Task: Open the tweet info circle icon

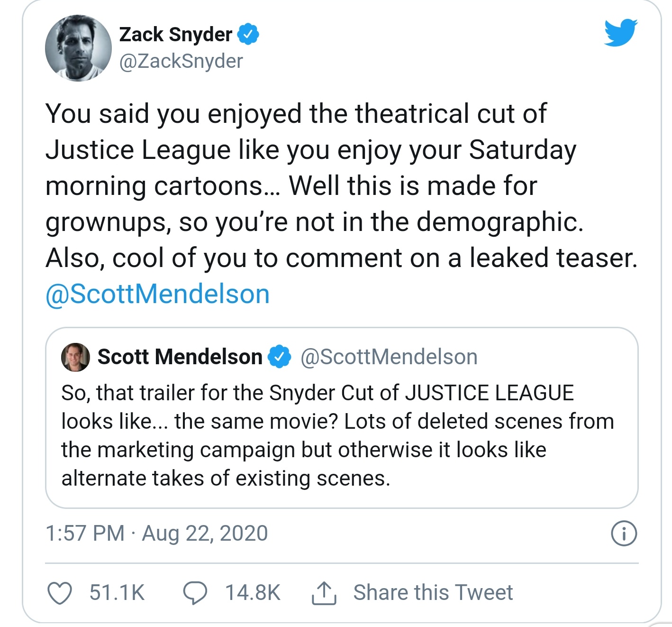Action: (624, 534)
